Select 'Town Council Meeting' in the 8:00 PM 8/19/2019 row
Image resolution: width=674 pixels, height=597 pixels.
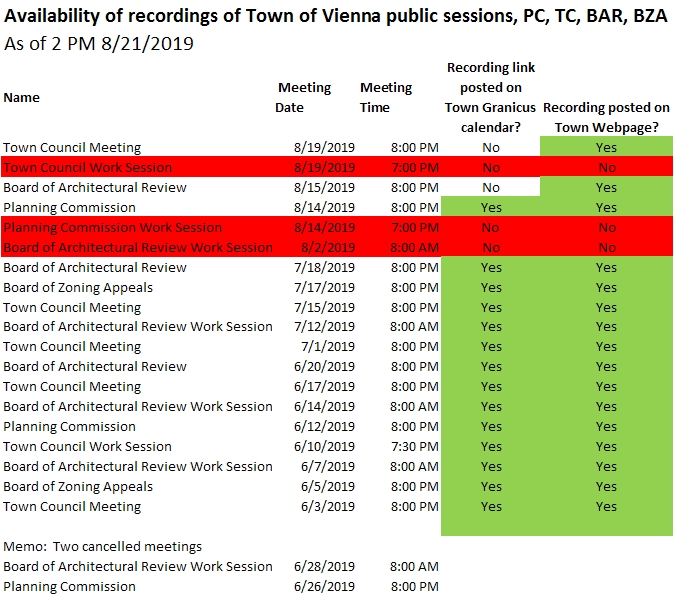(x=72, y=147)
